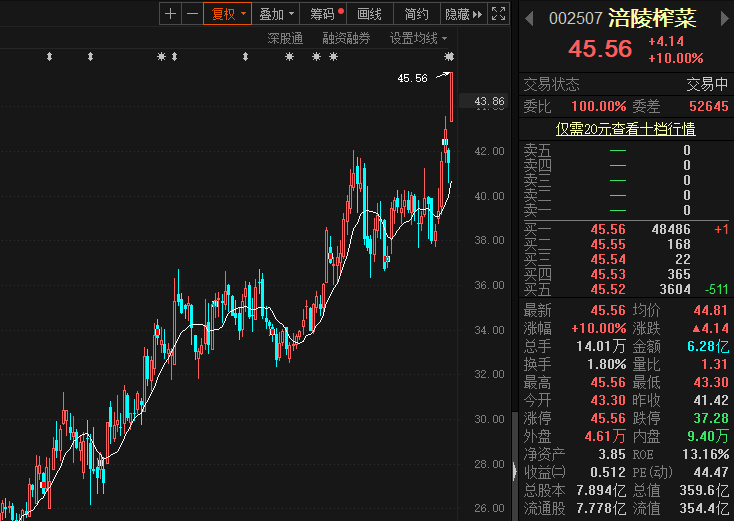Click the minus zoom-out chart icon

(191, 14)
